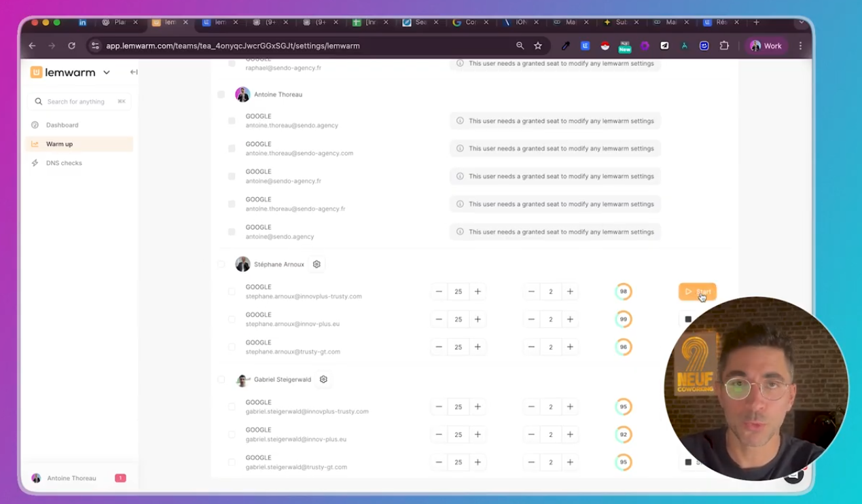The width and height of the screenshot is (862, 504).
Task: Open a new browser tab
Action: (756, 22)
